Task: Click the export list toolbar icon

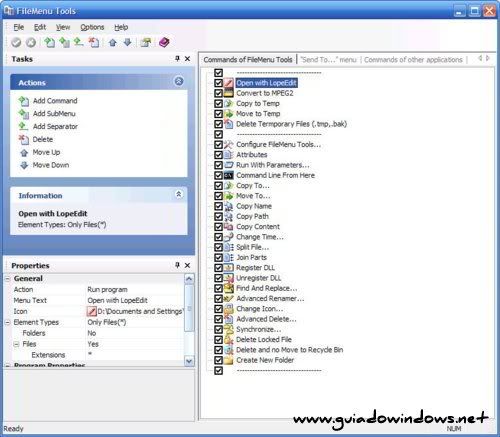Action: coord(146,42)
